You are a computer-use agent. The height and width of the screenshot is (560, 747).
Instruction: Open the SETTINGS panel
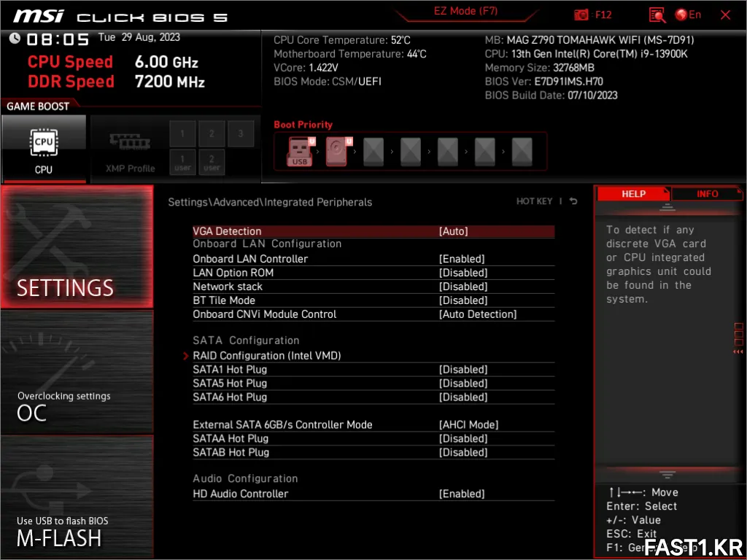(77, 247)
